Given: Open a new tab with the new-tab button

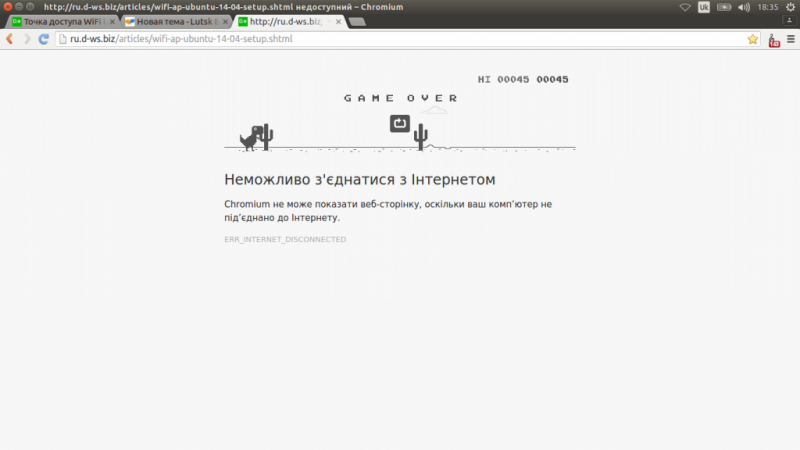Looking at the screenshot, I should tap(357, 21).
